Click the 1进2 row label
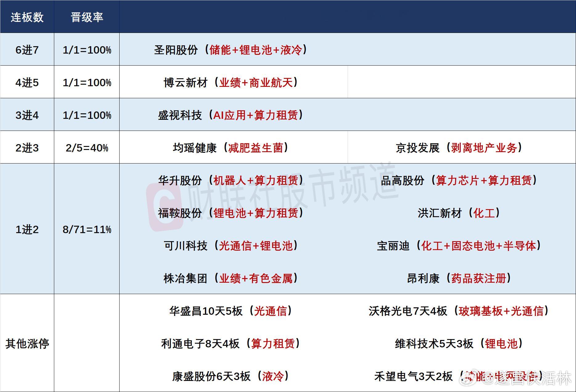576x392 pixels. (x=27, y=229)
